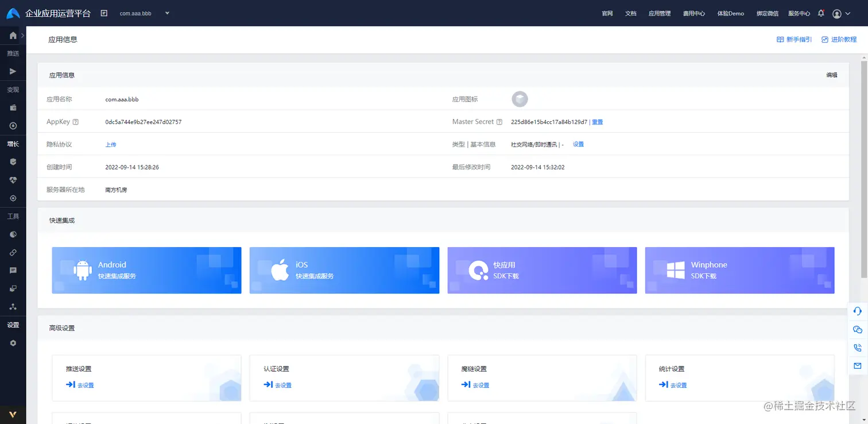The height and width of the screenshot is (424, 868).
Task: Expand the sidebar with the arrow
Action: coord(22,36)
